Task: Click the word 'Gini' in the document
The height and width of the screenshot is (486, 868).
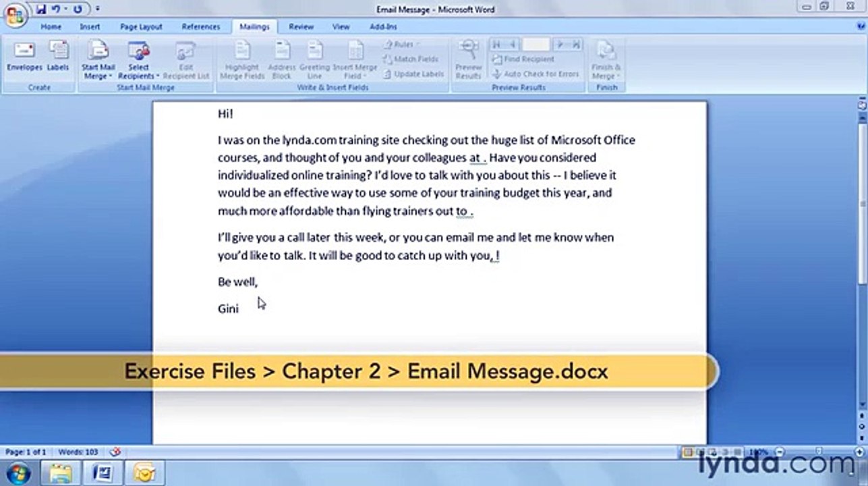Action: pyautogui.click(x=228, y=308)
